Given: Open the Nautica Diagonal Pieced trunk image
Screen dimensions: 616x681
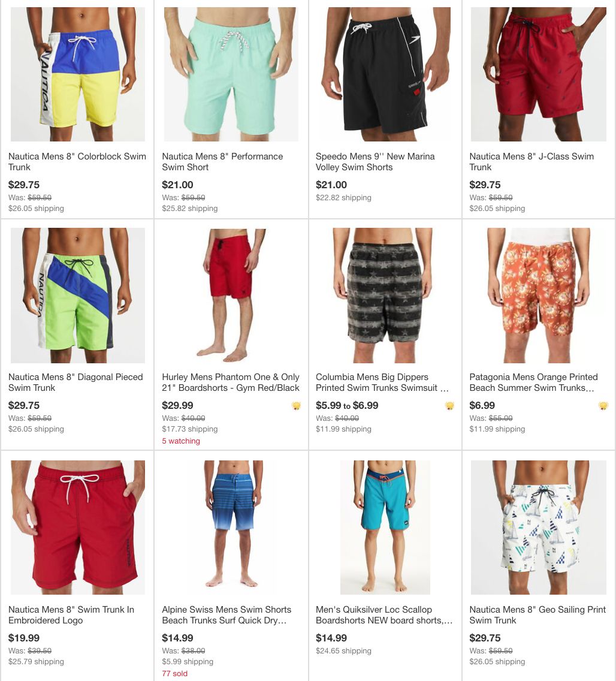Looking at the screenshot, I should tap(78, 296).
